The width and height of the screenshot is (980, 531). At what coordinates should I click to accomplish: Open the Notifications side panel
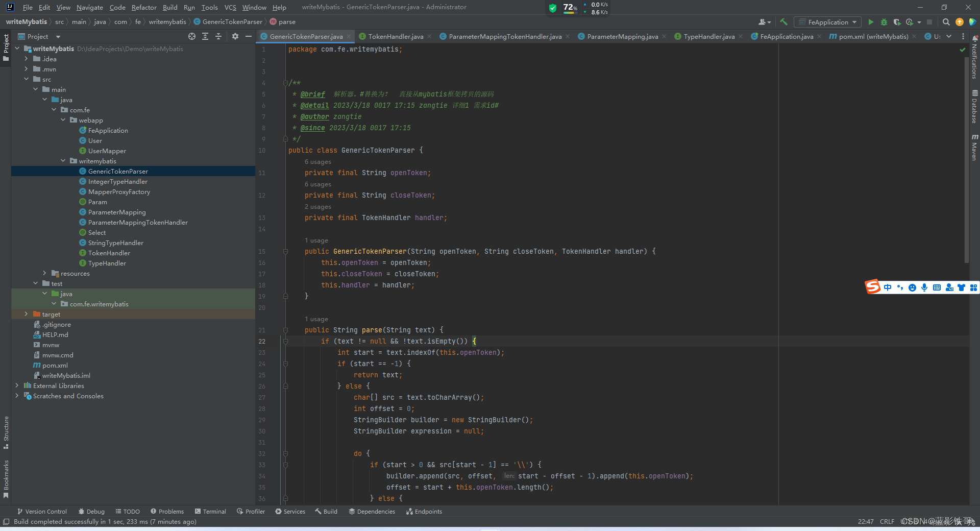click(974, 57)
